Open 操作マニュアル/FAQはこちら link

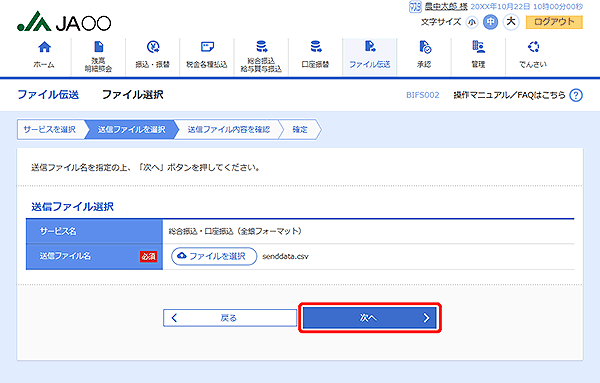[x=509, y=95]
